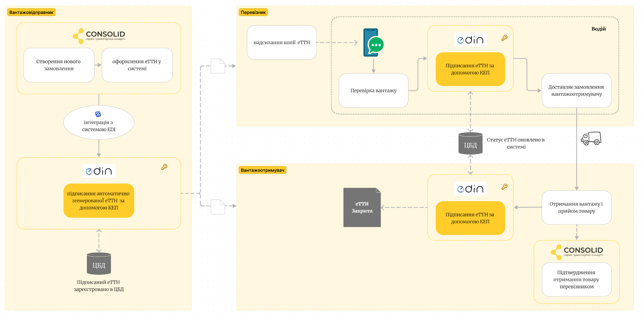Select the ЦБД database under Вантажовідправник
The image size is (644, 320).
coord(99,264)
